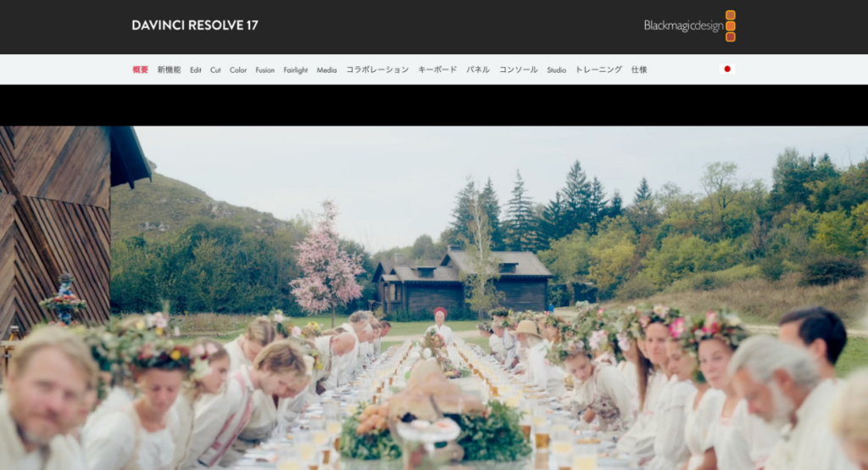Click the hero banner film still
This screenshot has width=868, height=470.
(x=434, y=298)
